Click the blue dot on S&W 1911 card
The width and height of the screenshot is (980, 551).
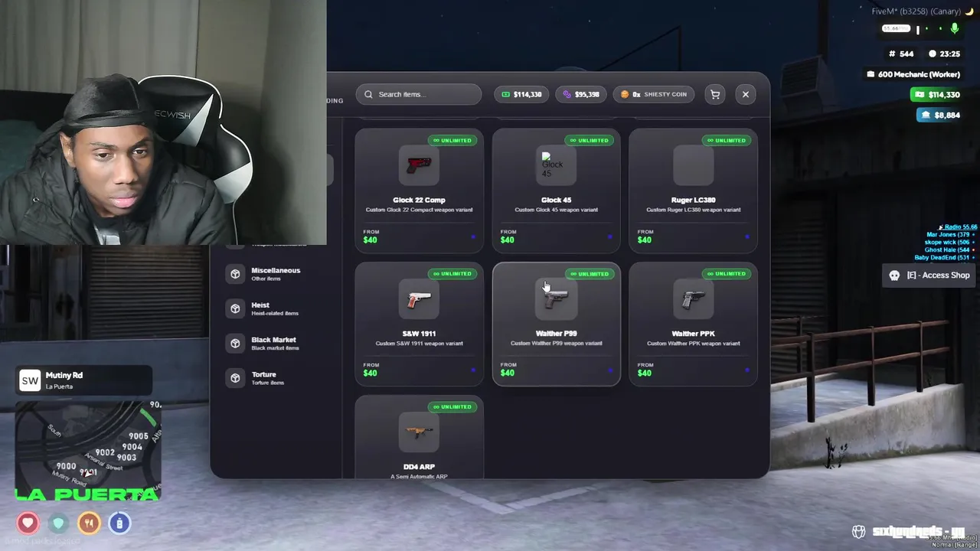(473, 370)
